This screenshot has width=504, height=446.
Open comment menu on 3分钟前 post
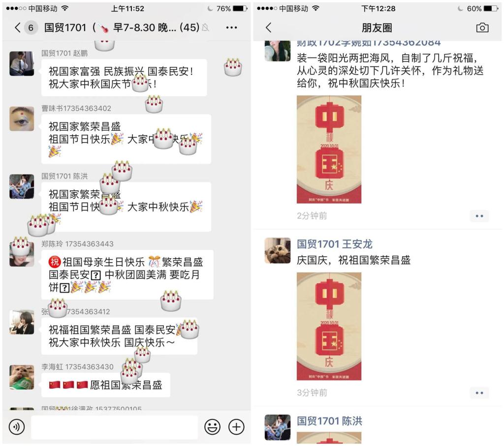point(479,393)
